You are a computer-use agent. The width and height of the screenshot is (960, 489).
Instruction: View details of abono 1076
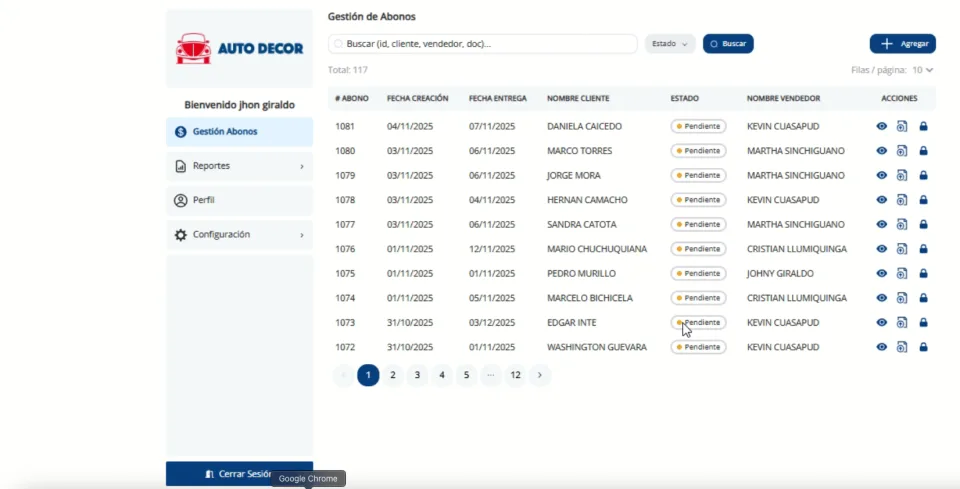pos(882,248)
